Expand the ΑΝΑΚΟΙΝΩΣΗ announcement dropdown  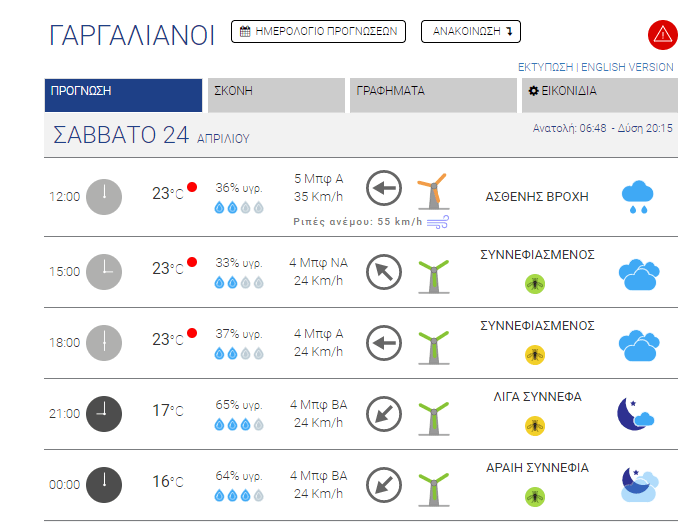(x=471, y=32)
